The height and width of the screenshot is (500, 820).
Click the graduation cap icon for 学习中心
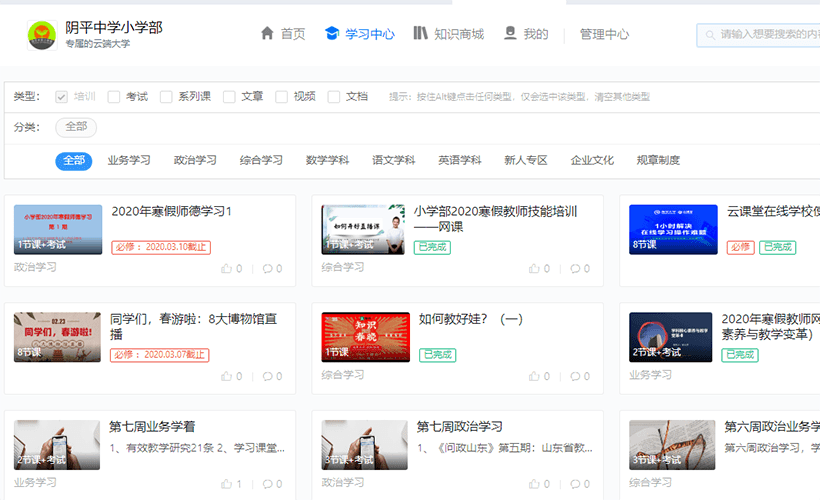332,33
